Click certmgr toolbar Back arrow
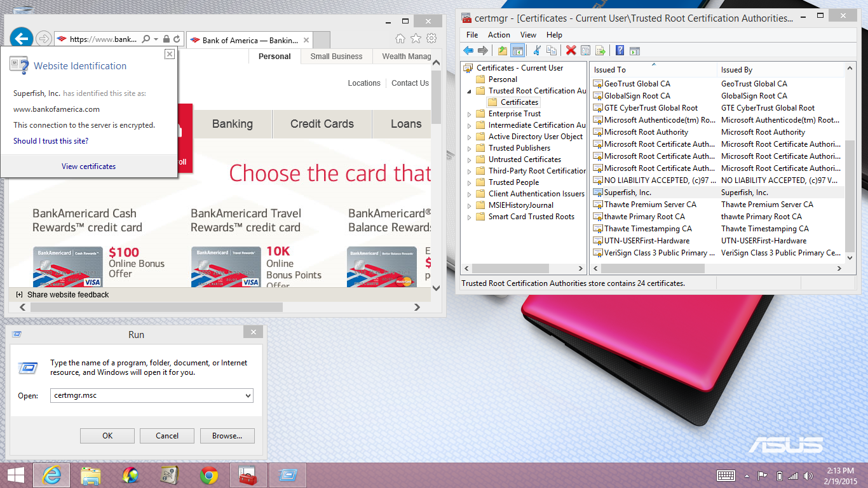Viewport: 868px width, 488px height. [x=468, y=51]
